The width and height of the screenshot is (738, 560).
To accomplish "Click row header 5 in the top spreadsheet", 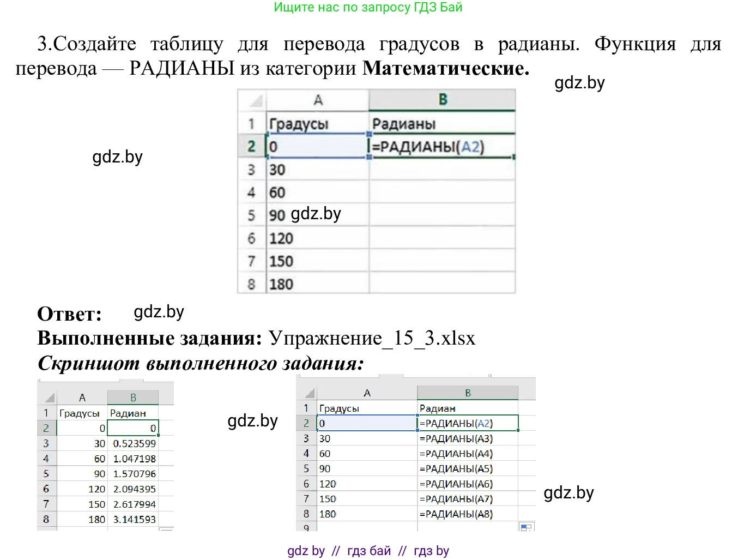I will click(x=252, y=215).
